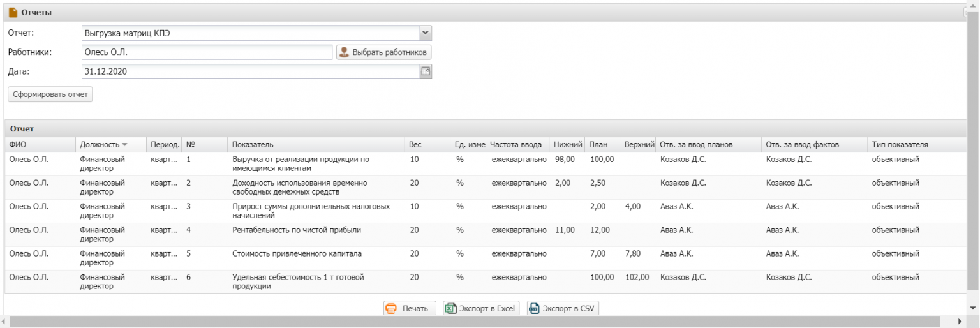
Task: Click the CSV icon on export button
Action: (533, 309)
